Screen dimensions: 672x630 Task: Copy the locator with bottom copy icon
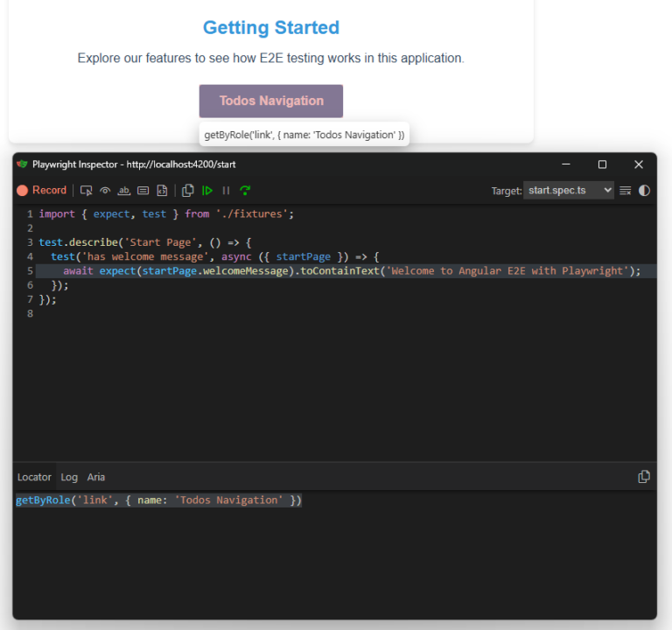pos(644,477)
